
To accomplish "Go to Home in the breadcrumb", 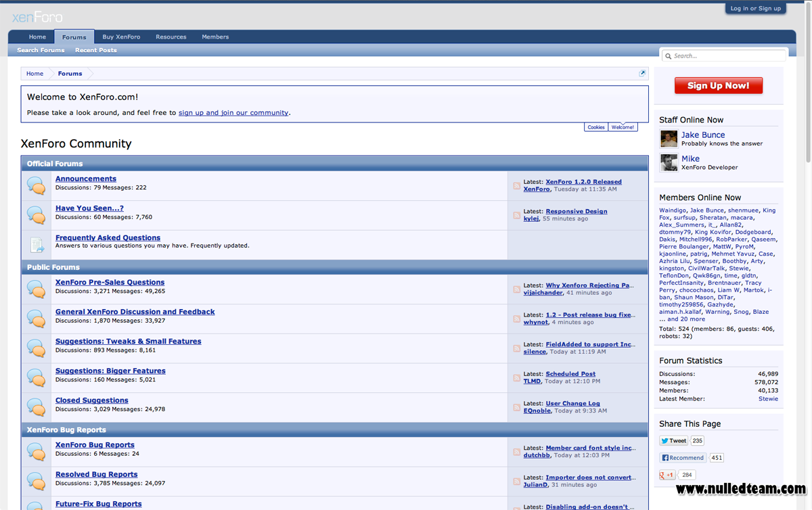I will pyautogui.click(x=35, y=73).
